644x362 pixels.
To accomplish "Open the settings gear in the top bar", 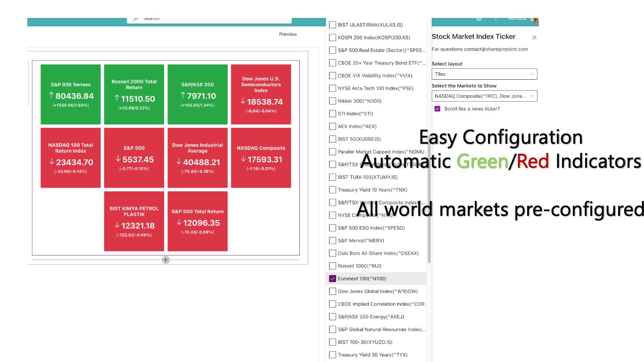I will tap(479, 19).
